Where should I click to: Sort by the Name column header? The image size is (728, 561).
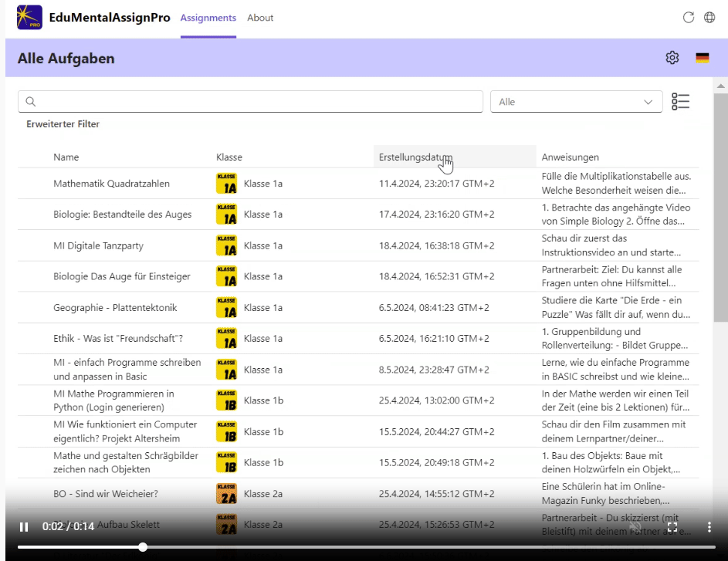click(66, 157)
